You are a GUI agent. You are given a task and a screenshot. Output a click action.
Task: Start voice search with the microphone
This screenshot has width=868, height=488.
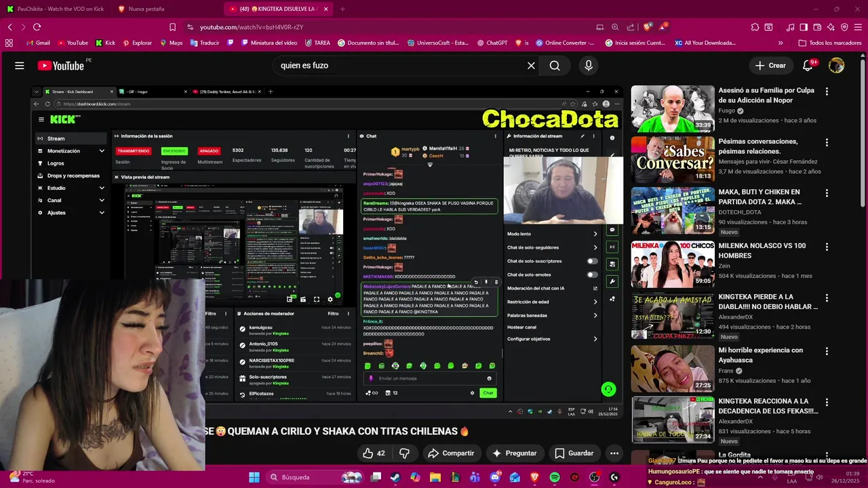pyautogui.click(x=589, y=66)
